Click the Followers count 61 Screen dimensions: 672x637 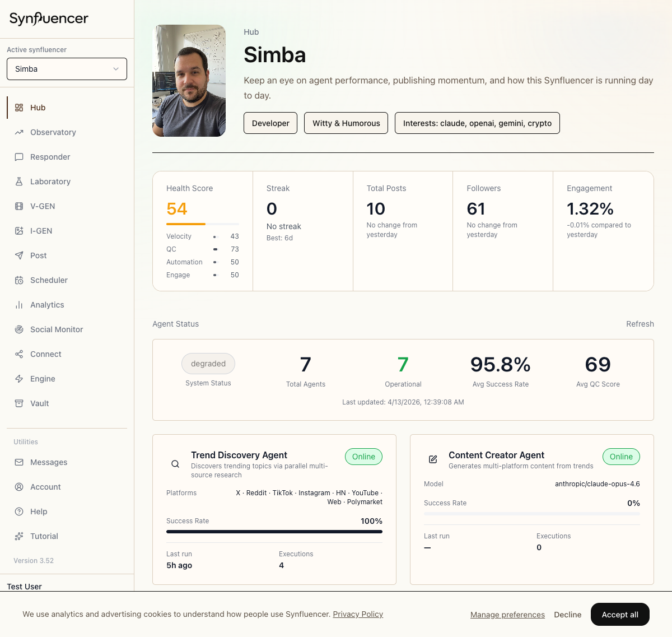point(476,209)
